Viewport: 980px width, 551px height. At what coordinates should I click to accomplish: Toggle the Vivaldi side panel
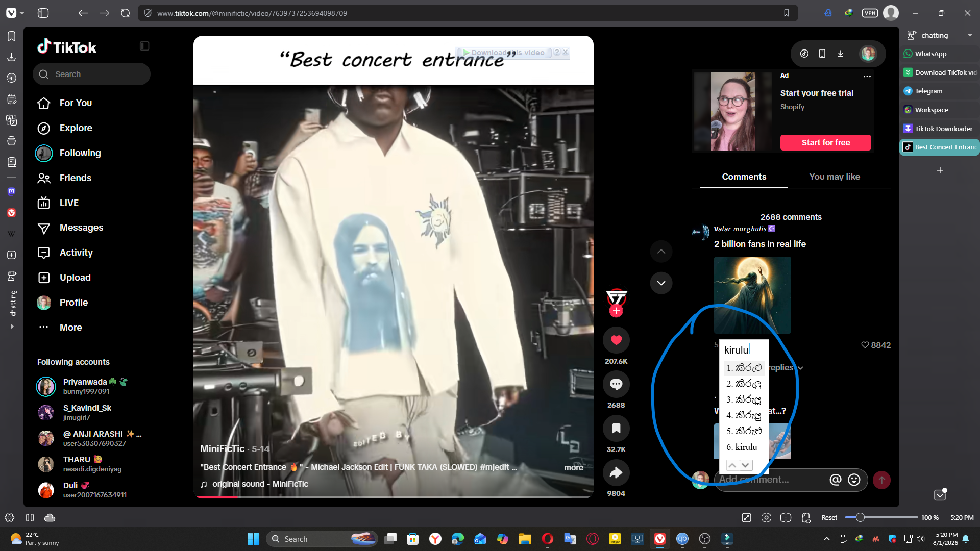(43, 13)
